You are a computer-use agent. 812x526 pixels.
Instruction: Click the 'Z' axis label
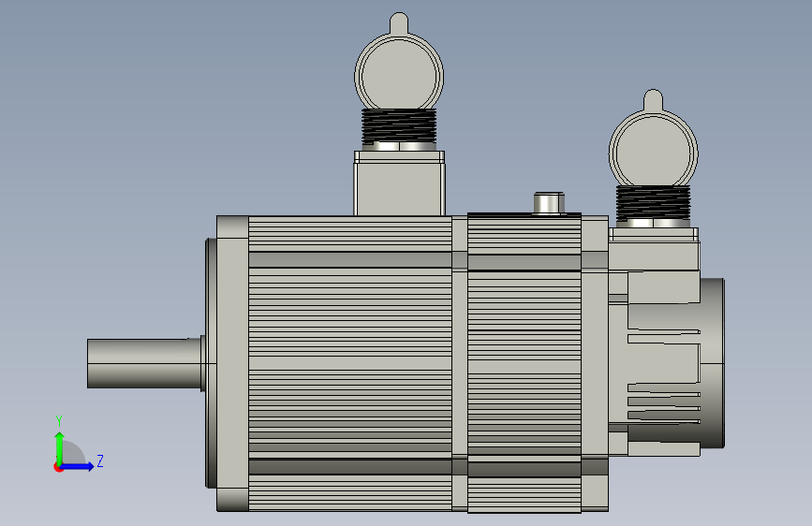pyautogui.click(x=100, y=460)
